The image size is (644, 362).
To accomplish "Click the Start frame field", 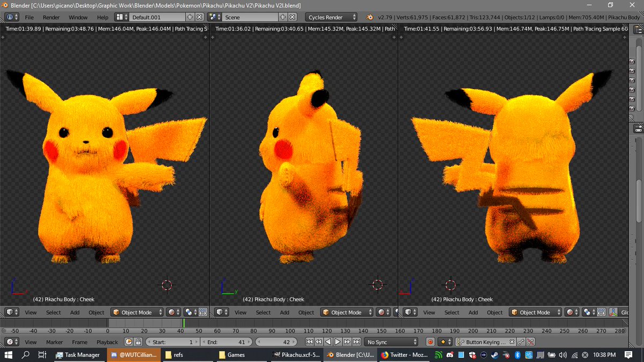I will [172, 342].
